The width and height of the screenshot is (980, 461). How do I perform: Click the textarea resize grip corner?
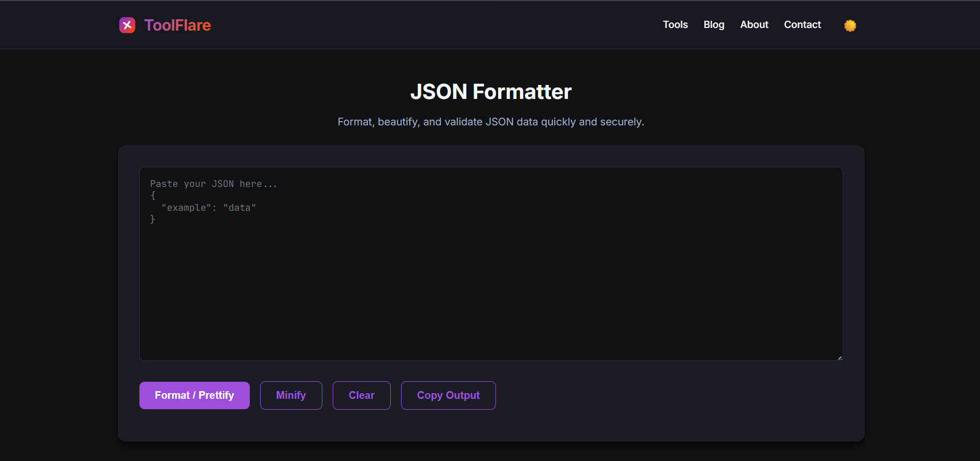[840, 357]
